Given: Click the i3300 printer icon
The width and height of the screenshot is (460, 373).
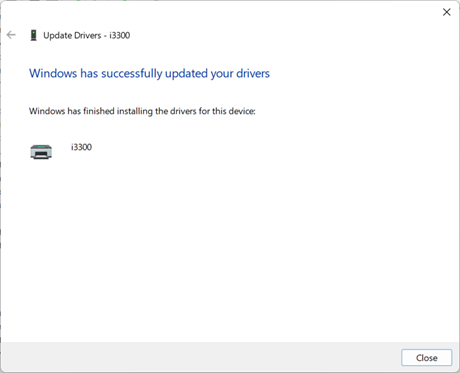Looking at the screenshot, I should point(41,152).
